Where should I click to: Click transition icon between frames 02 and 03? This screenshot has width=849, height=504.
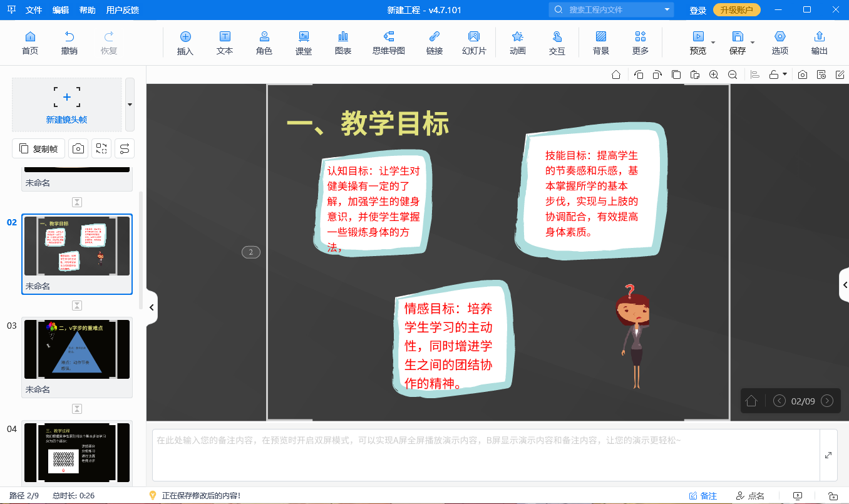point(77,306)
